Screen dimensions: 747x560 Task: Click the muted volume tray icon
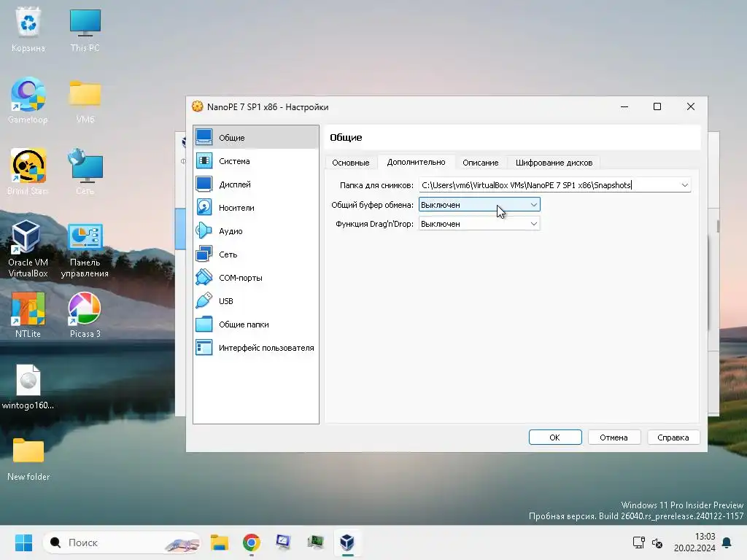coord(657,542)
